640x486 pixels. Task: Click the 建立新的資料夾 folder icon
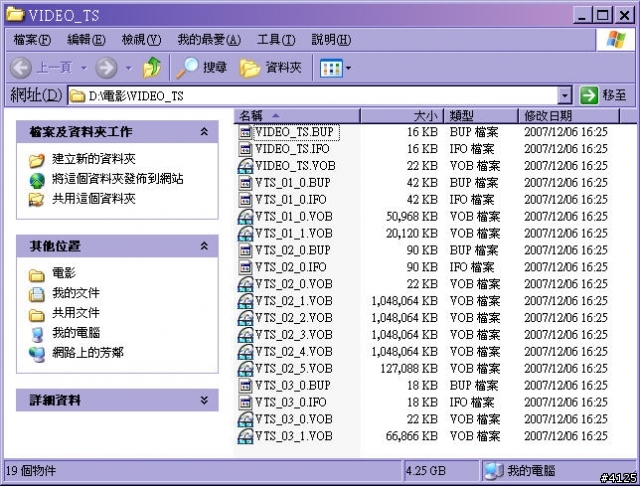pyautogui.click(x=37, y=160)
